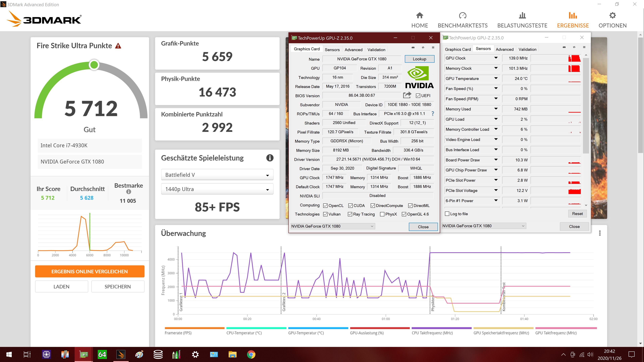644x362 pixels.
Task: Launch Chrome from taskbar
Action: [251, 354]
